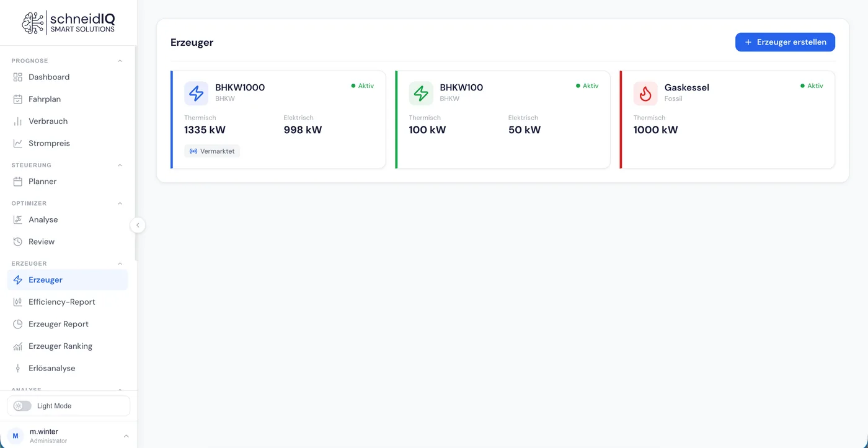The image size is (868, 448).
Task: Click the Review history icon
Action: (x=18, y=242)
